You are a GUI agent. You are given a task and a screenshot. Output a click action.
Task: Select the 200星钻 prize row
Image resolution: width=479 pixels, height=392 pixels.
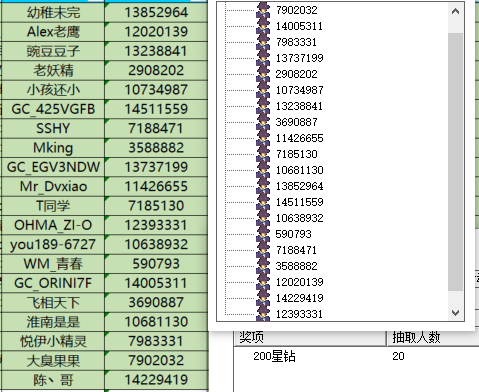click(356, 356)
